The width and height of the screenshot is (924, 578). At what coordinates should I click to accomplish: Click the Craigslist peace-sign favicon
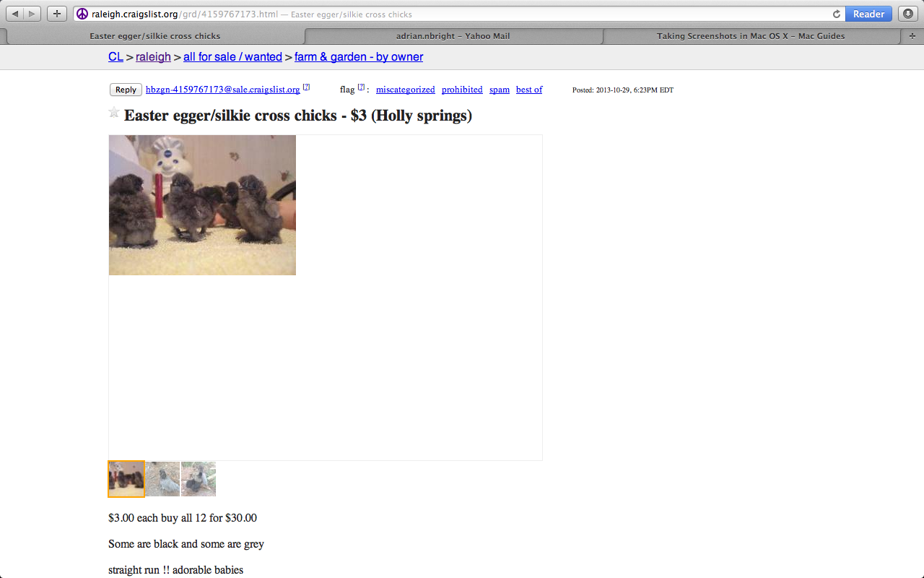point(82,14)
